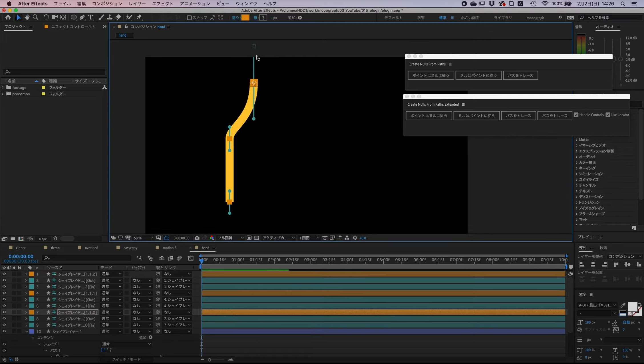Click the snapshot camera icon in viewer

(x=197, y=238)
